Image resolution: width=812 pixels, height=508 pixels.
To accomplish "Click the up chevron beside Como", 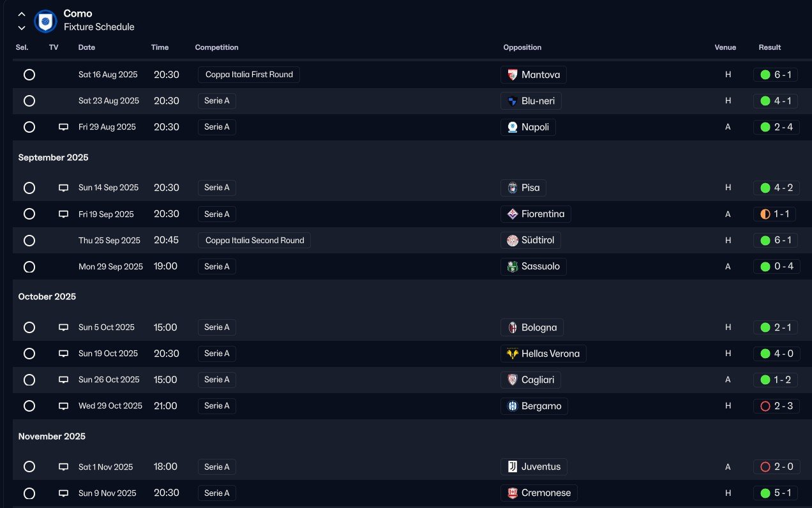I will tap(22, 14).
